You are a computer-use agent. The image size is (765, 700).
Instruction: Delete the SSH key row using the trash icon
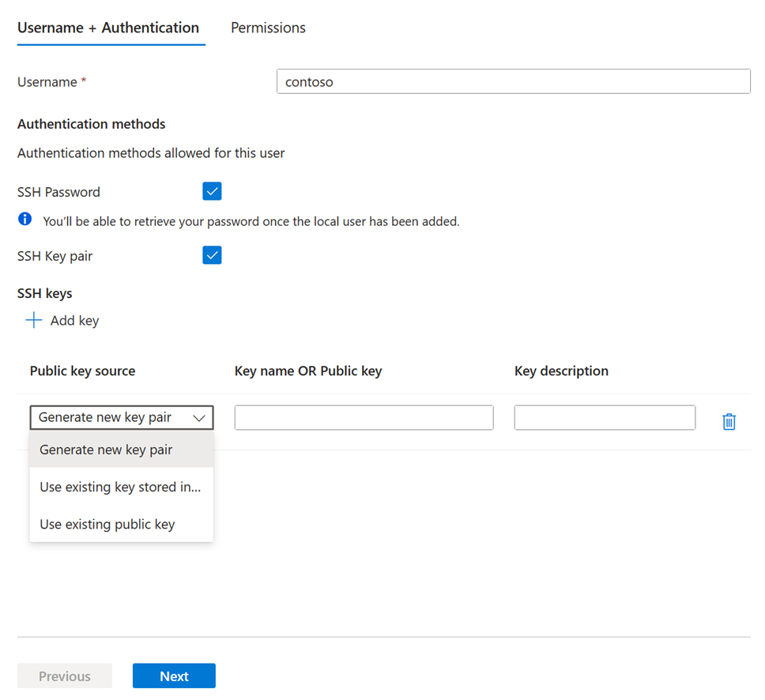click(x=729, y=421)
